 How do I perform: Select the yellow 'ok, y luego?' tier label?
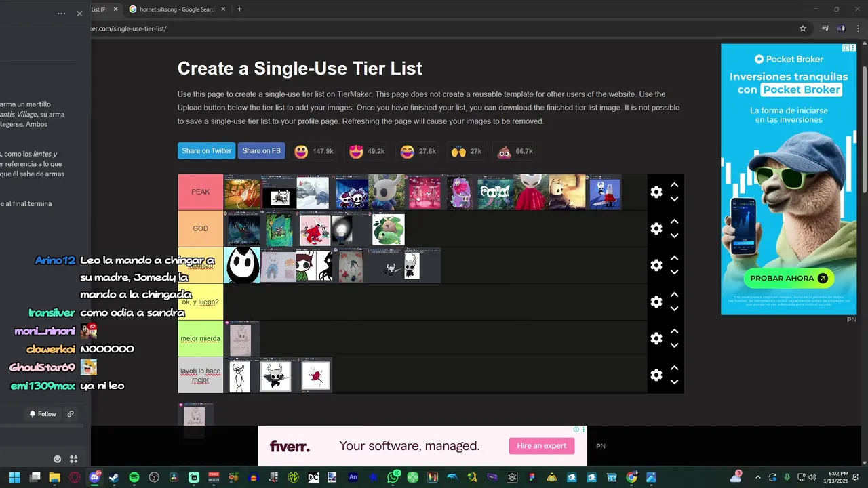click(x=201, y=302)
